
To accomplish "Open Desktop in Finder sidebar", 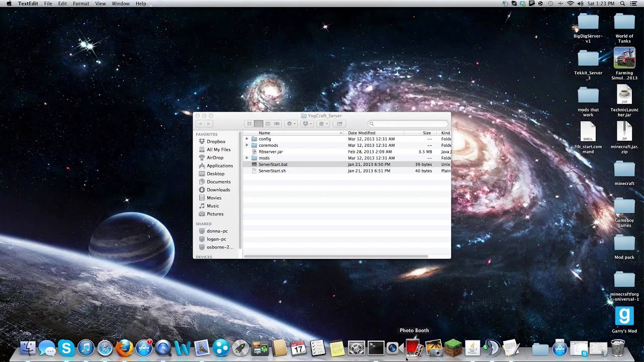I will click(215, 174).
